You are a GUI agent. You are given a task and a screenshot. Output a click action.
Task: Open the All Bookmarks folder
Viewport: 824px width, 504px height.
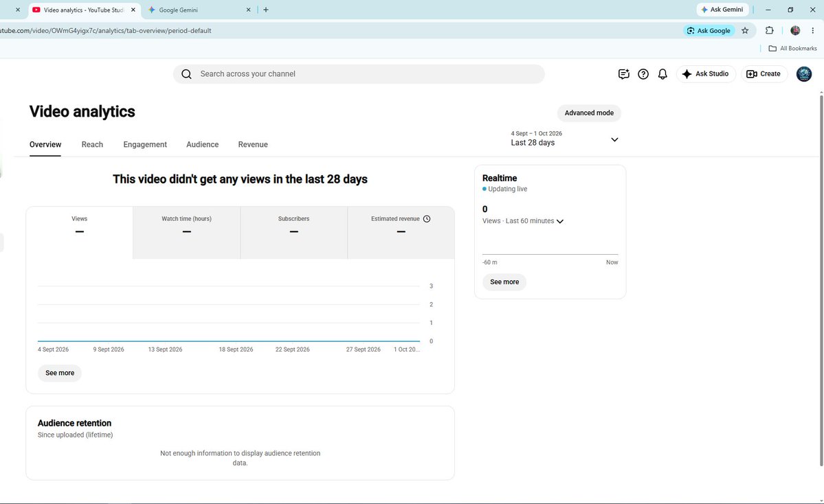793,48
